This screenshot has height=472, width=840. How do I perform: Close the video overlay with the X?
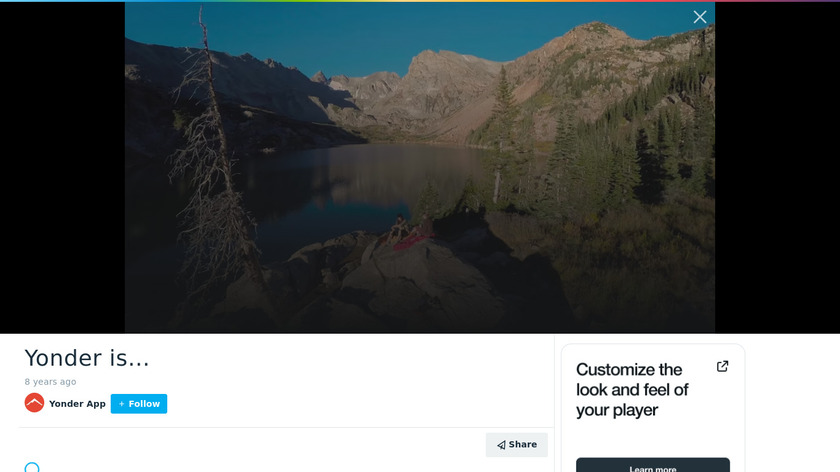pos(699,17)
